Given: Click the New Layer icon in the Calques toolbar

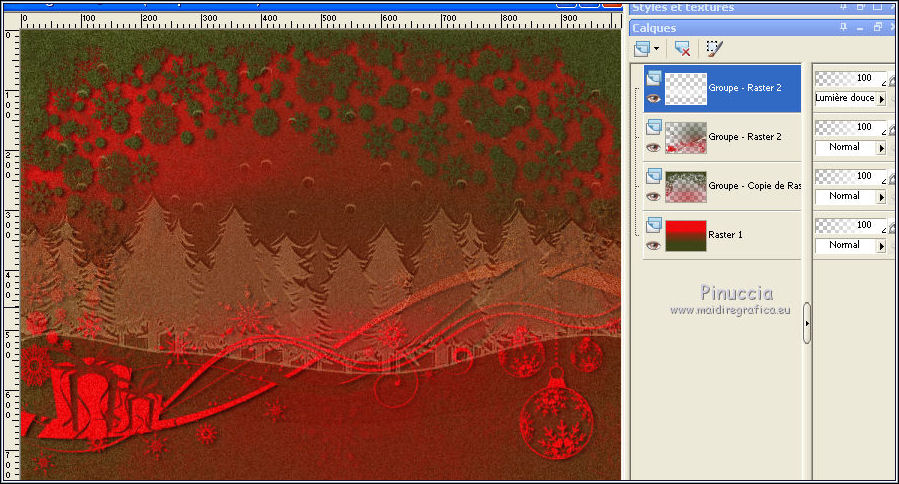Looking at the screenshot, I should 642,49.
